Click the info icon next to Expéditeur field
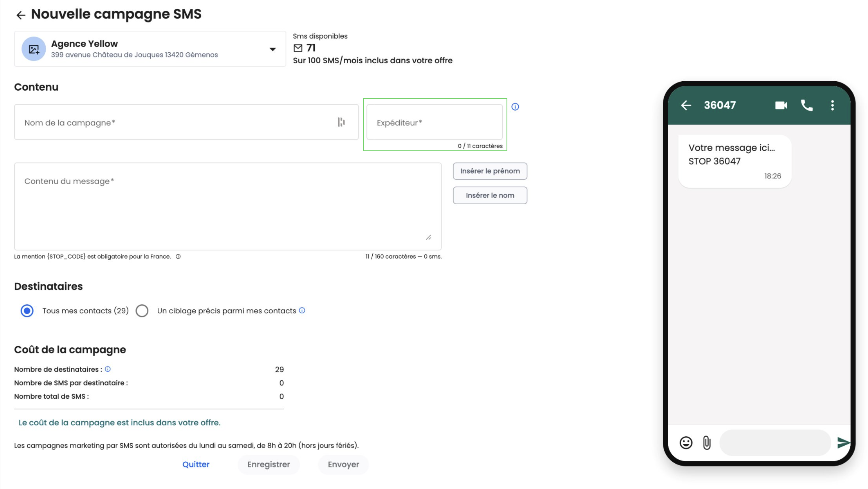868x489 pixels. pos(515,107)
